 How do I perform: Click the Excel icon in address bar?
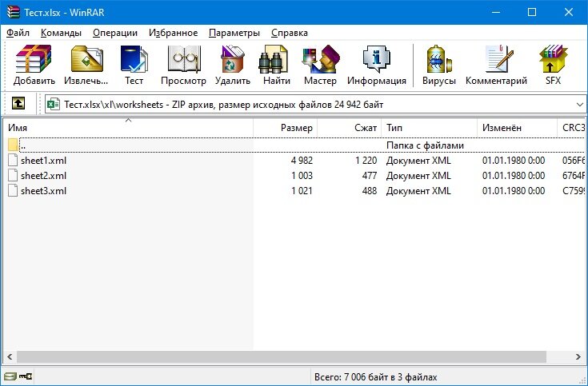click(x=53, y=104)
